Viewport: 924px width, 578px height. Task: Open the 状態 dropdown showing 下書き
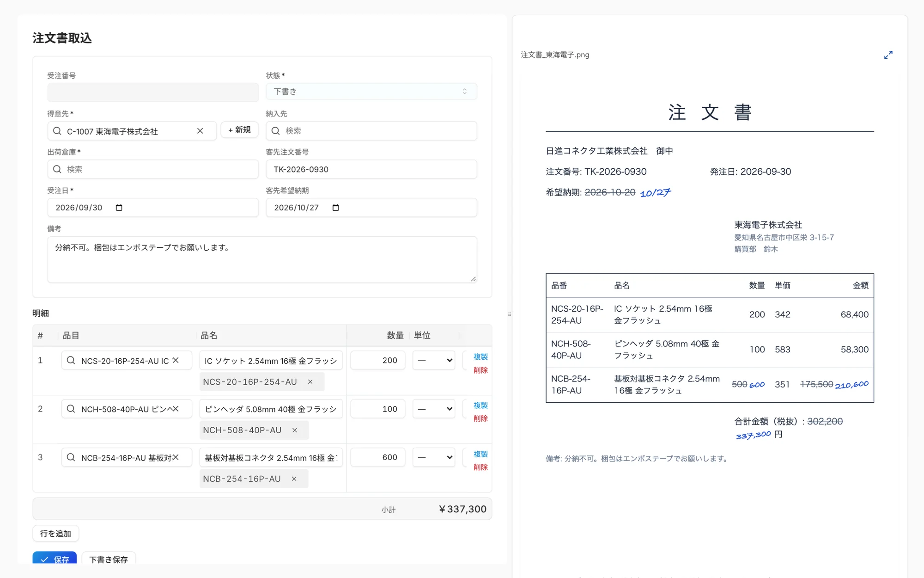click(371, 92)
